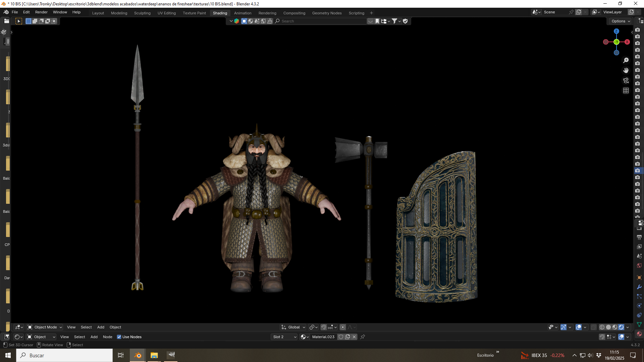Viewport: 644px width, 362px height.
Task: Open the Render menu
Action: pyautogui.click(x=41, y=12)
